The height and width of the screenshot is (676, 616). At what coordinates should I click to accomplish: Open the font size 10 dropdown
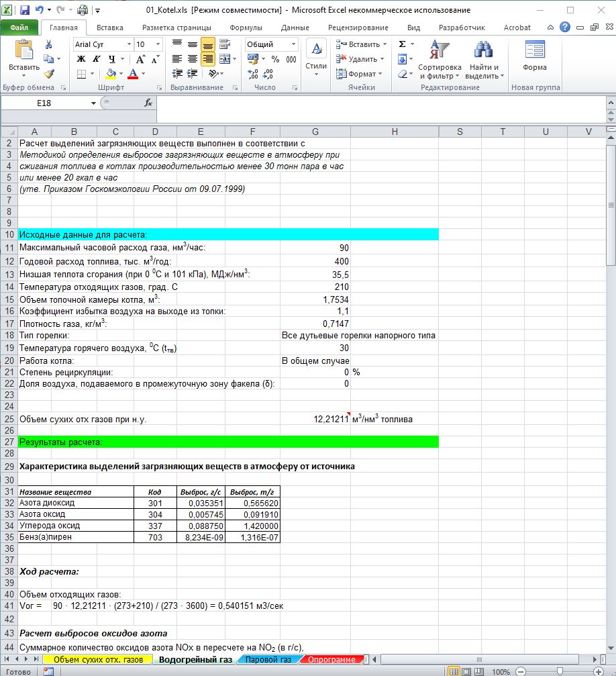point(158,44)
